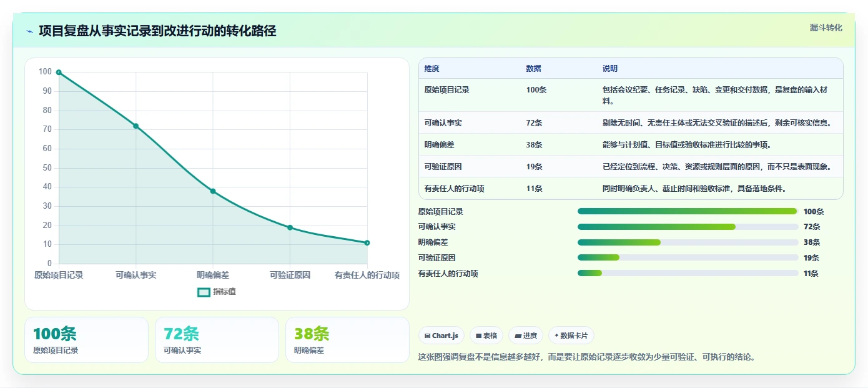The height and width of the screenshot is (388, 868).
Task: Click the description starting 同时明确负责人
Action: (x=696, y=189)
